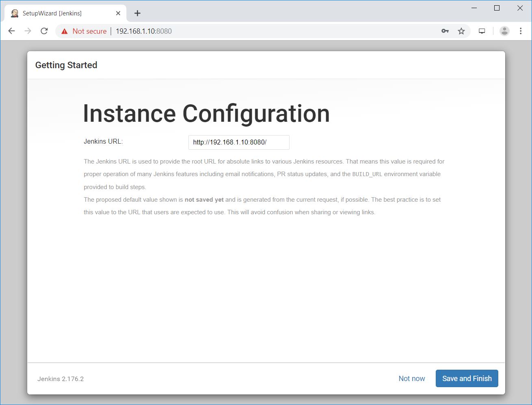Open the Chrome profile avatar
The width and height of the screenshot is (532, 405).
[504, 31]
